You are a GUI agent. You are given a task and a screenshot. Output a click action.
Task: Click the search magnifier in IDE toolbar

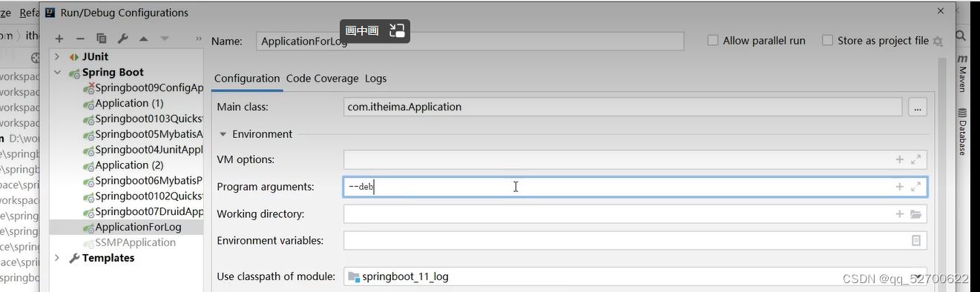(x=960, y=35)
